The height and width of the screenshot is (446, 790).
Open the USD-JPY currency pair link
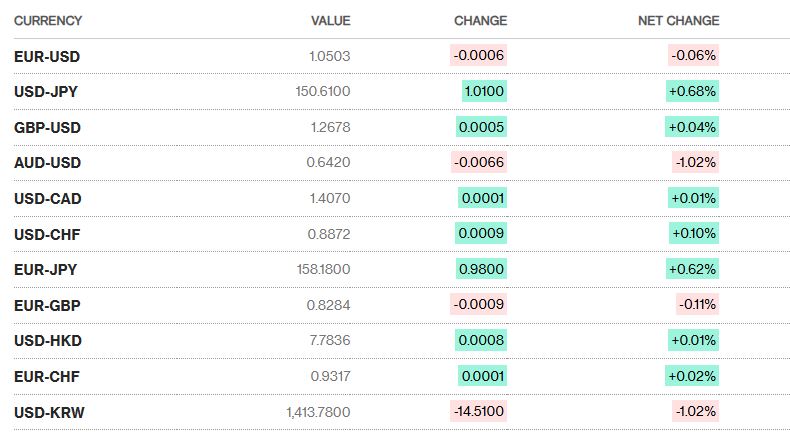46,92
